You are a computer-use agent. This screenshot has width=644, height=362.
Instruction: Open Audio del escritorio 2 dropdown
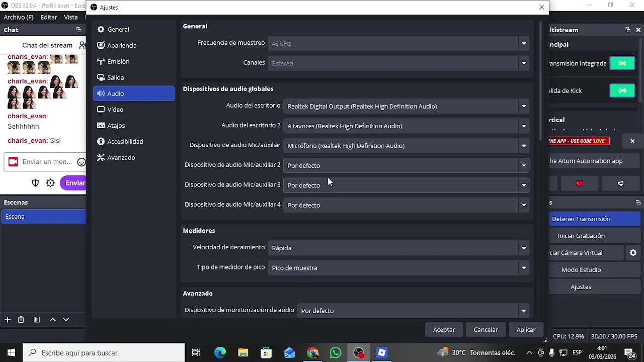(406, 126)
